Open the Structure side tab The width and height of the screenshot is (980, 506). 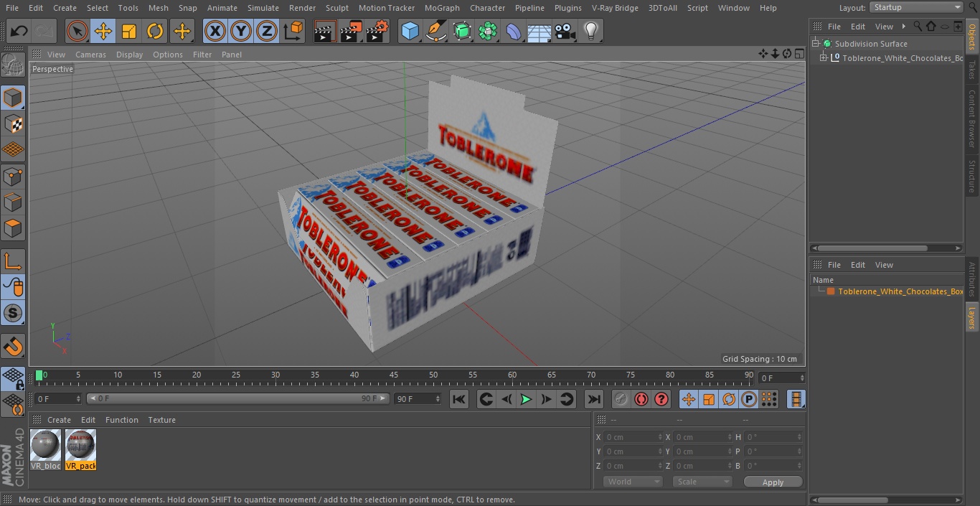tap(972, 176)
